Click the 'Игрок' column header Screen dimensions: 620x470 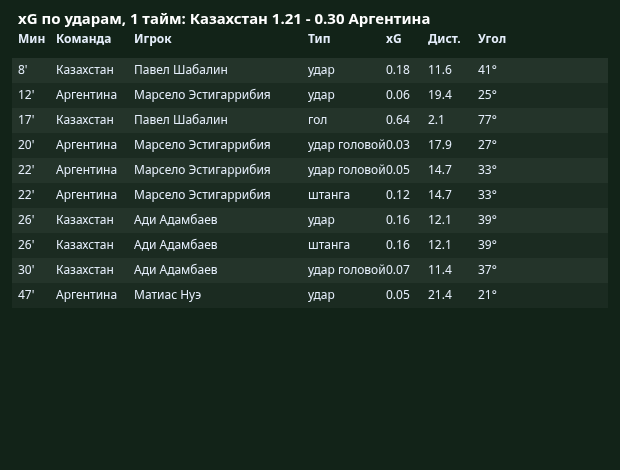coord(153,39)
